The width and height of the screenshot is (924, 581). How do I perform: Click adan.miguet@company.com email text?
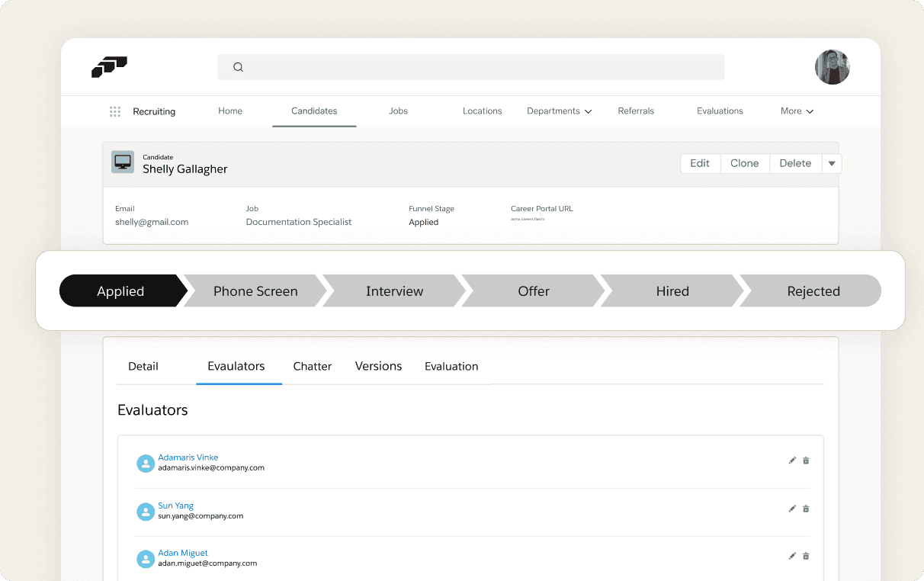[207, 563]
